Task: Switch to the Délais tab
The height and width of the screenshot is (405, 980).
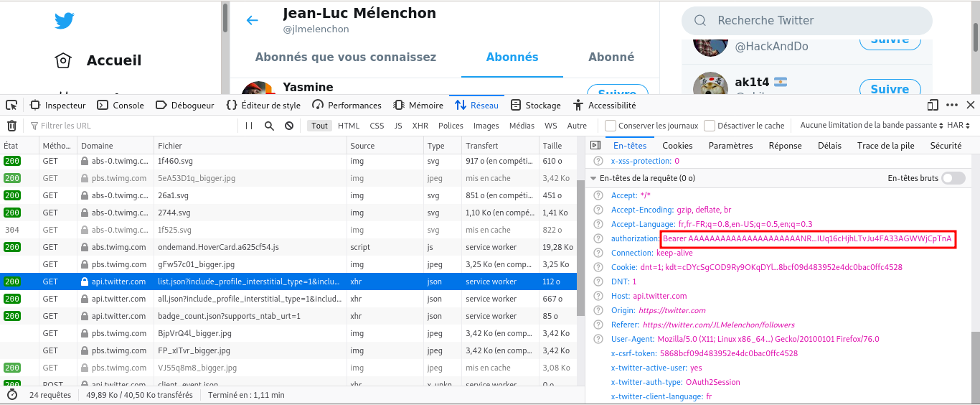Action: click(829, 146)
